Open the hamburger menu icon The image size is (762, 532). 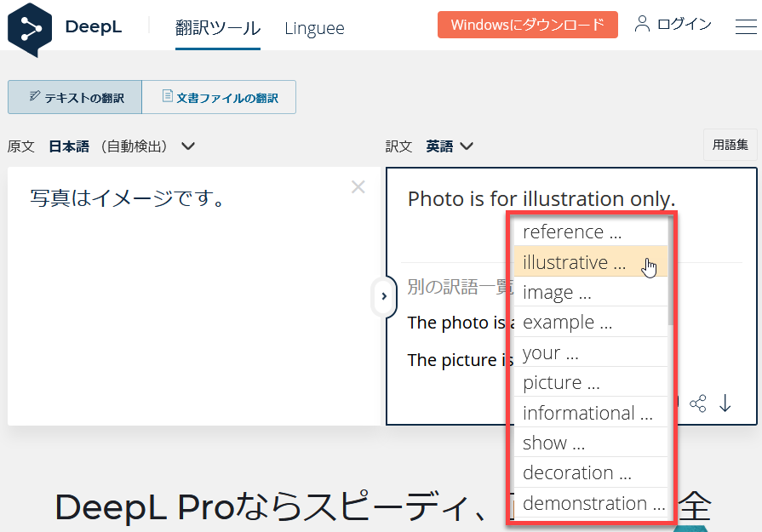tap(746, 26)
